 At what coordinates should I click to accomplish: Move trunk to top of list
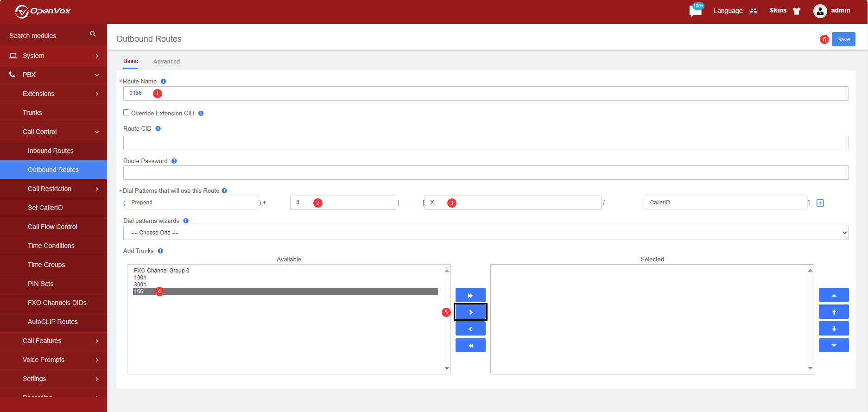click(834, 295)
